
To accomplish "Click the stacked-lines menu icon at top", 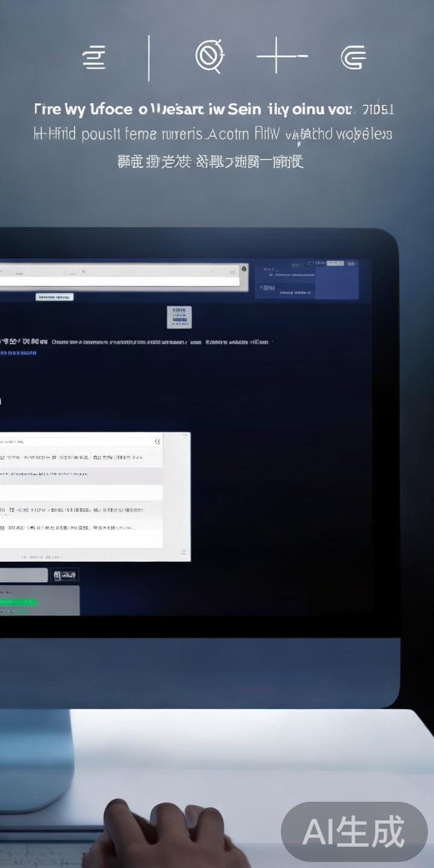I will click(94, 58).
